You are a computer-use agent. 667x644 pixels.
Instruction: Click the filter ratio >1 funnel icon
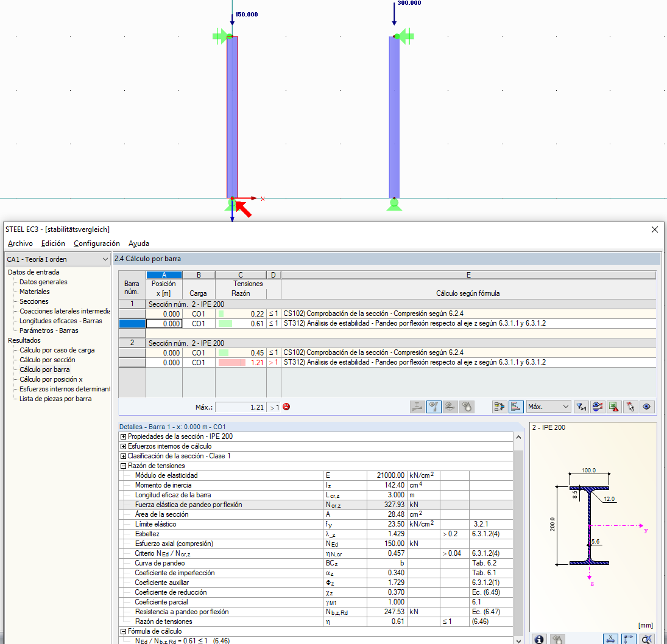click(581, 407)
